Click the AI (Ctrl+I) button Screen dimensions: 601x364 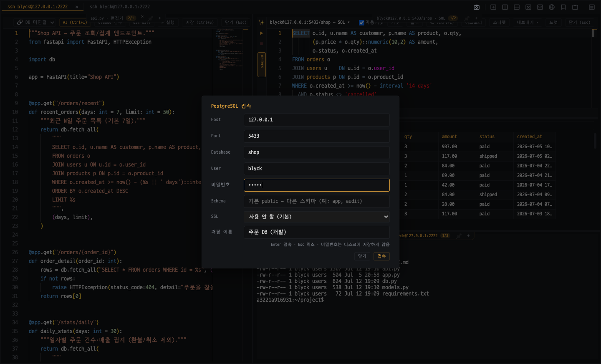pos(75,23)
